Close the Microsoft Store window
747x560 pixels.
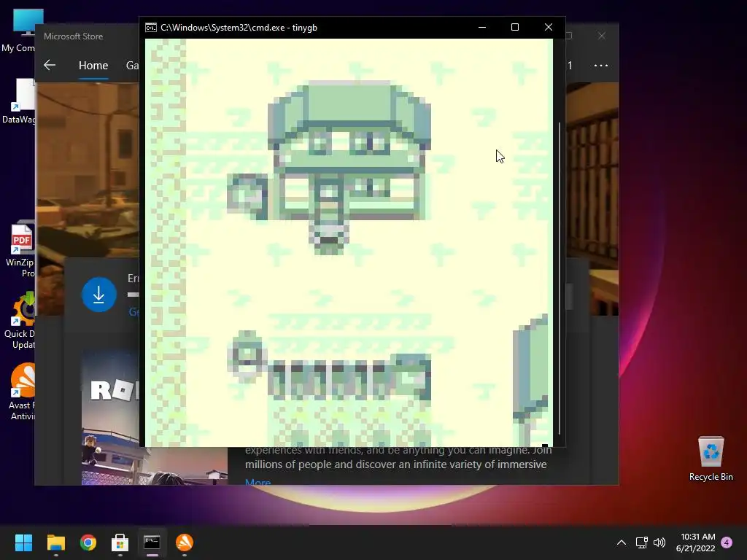(x=602, y=36)
